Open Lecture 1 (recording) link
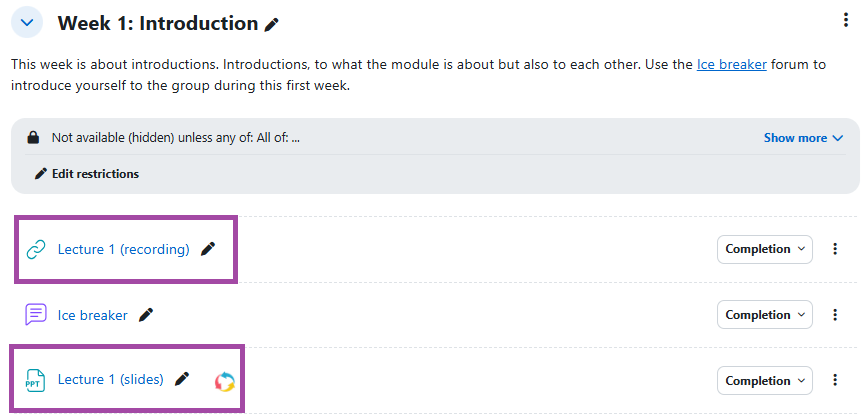The image size is (863, 418). click(123, 249)
